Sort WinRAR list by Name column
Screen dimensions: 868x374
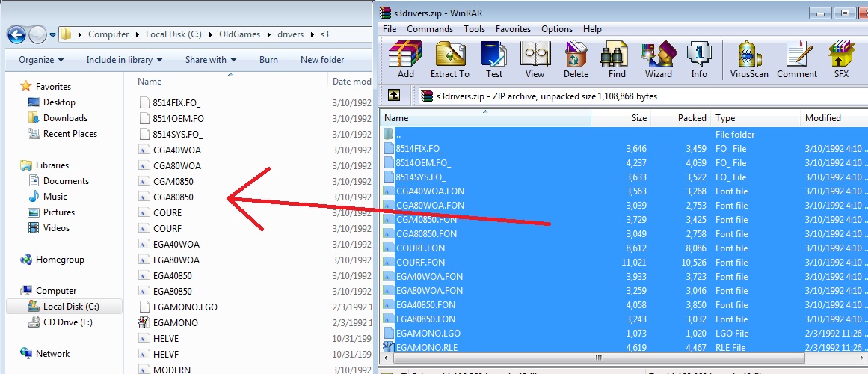(x=485, y=118)
